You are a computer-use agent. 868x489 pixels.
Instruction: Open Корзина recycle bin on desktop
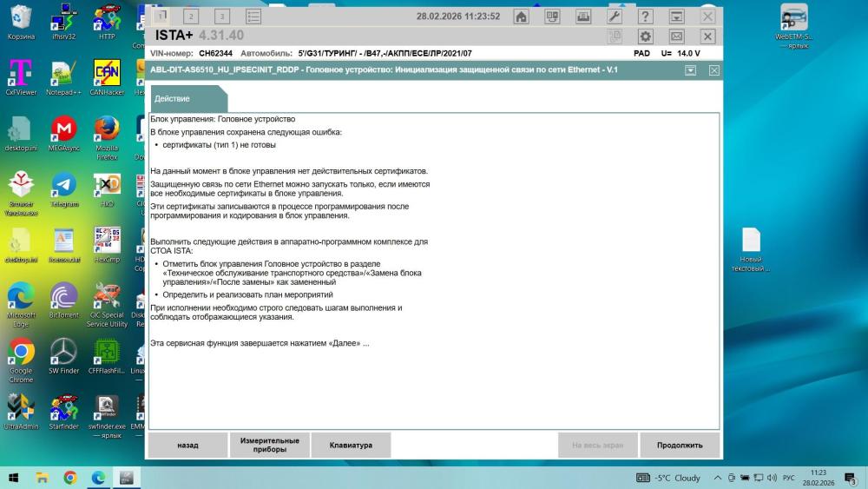[x=21, y=23]
